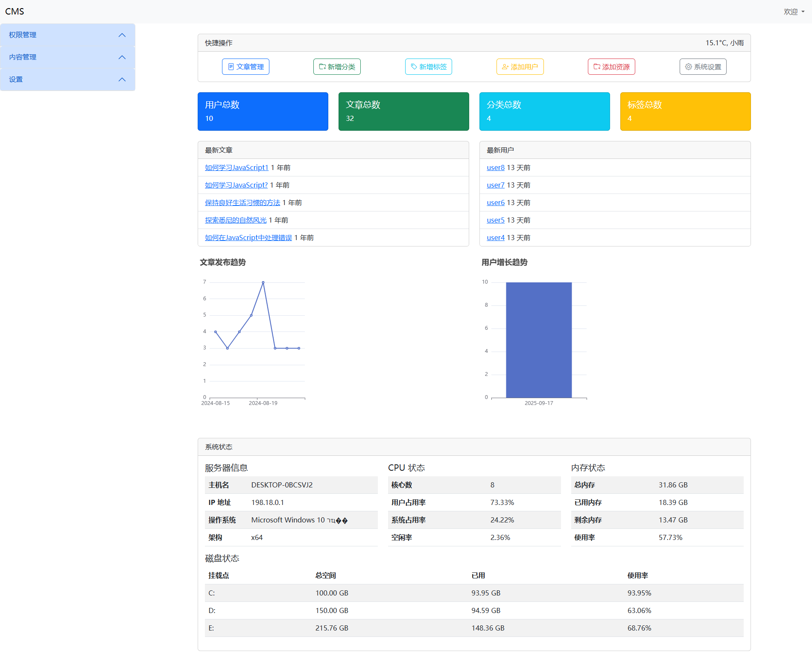The height and width of the screenshot is (660, 812).
Task: Click the blue 用户总数 stat card
Action: coord(263,111)
